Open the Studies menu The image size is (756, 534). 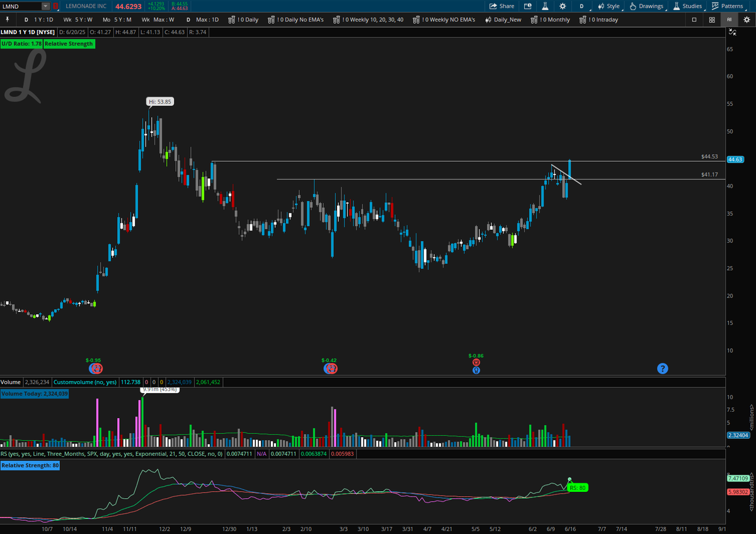pos(687,6)
